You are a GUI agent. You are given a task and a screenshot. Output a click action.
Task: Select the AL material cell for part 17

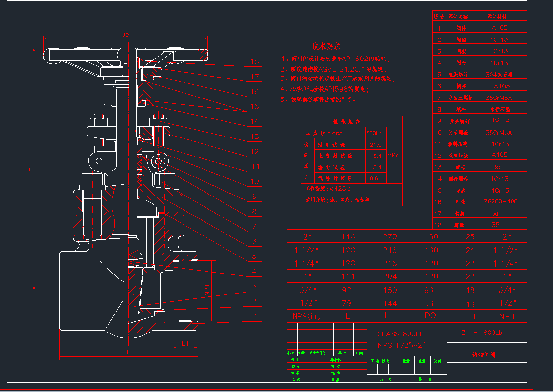tap(496, 214)
